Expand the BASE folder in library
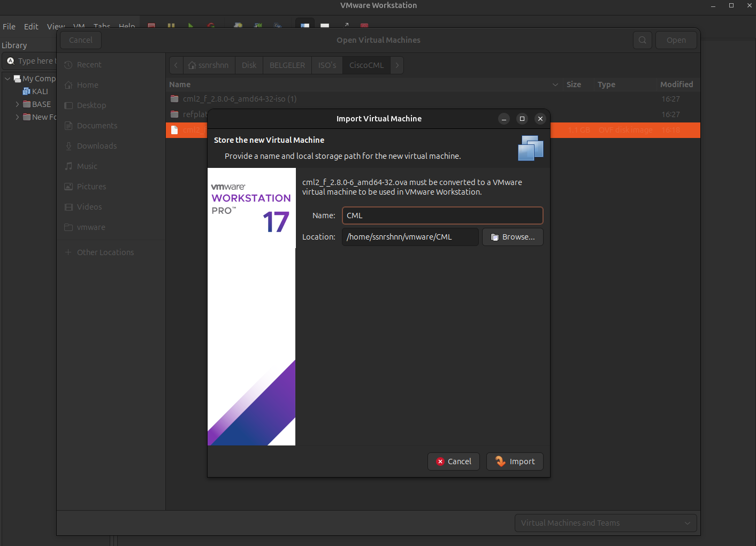756x546 pixels. tap(17, 104)
